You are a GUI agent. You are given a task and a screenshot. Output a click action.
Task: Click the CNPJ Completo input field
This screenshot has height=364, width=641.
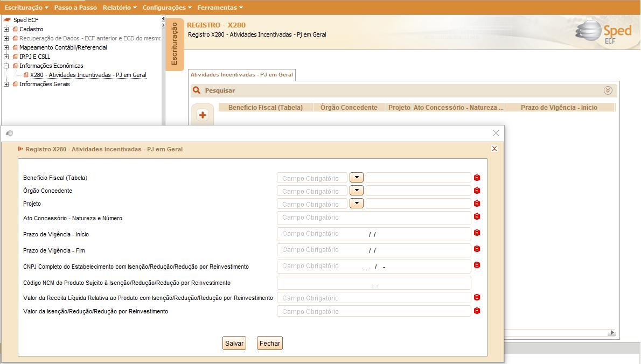(x=374, y=267)
